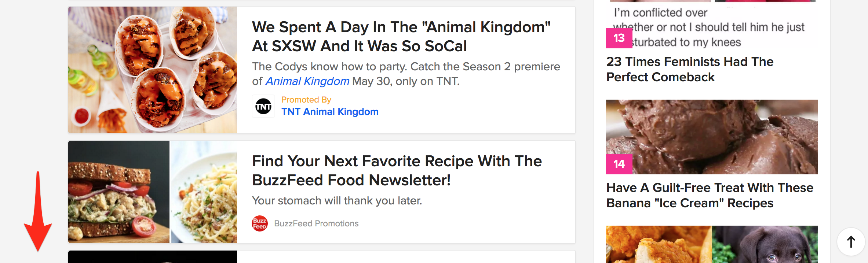The width and height of the screenshot is (868, 263).
Task: Click the scroll-to-top arrow button
Action: (851, 242)
